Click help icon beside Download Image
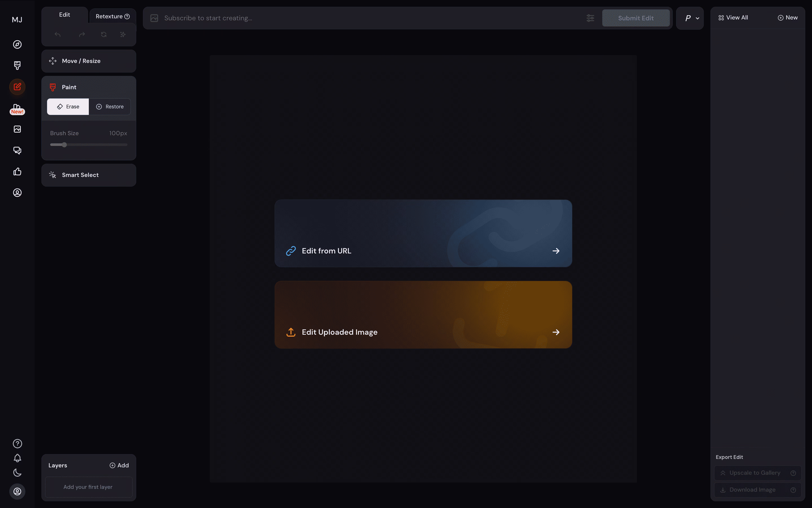Screen dimensions: 812x508 [793, 490]
